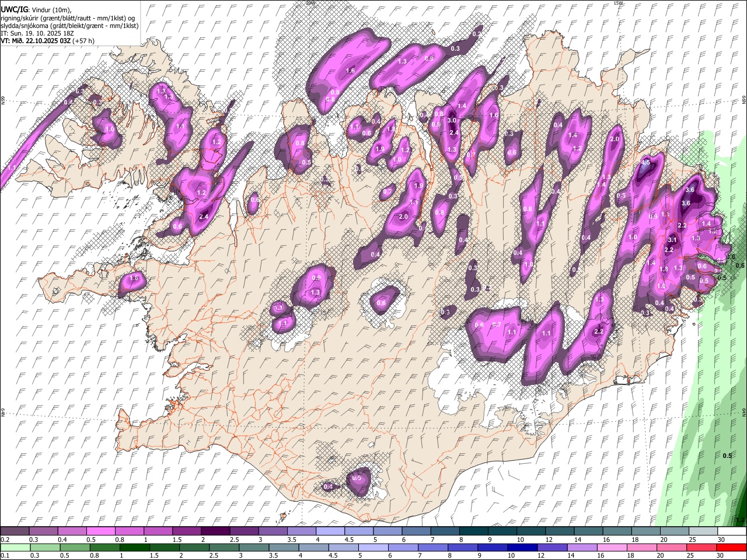The image size is (747, 560).
Task: Pick the darkest purple 2–2.5 snow swatch
Action: (x=215, y=531)
